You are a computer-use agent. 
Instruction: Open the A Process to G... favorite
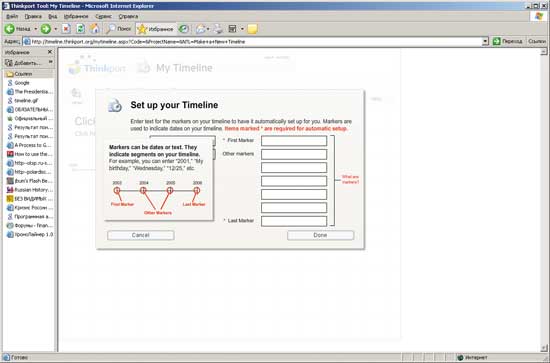pos(30,145)
